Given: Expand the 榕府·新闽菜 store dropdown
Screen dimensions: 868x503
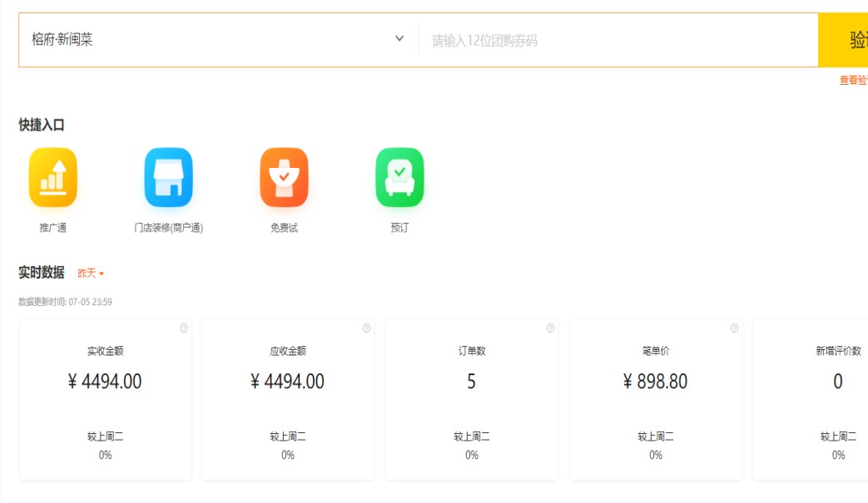Looking at the screenshot, I should click(216, 40).
